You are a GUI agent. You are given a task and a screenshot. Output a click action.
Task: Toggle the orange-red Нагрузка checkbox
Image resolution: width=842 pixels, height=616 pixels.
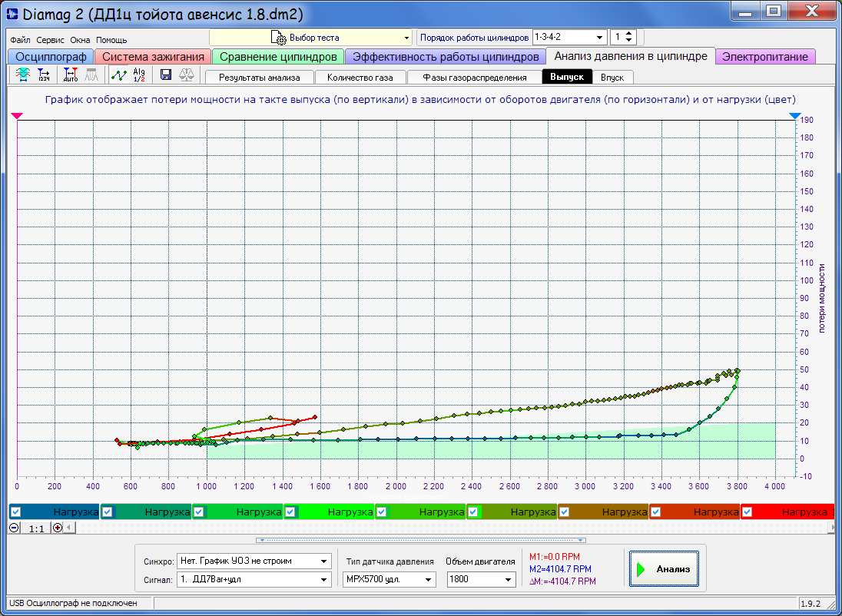coord(655,512)
